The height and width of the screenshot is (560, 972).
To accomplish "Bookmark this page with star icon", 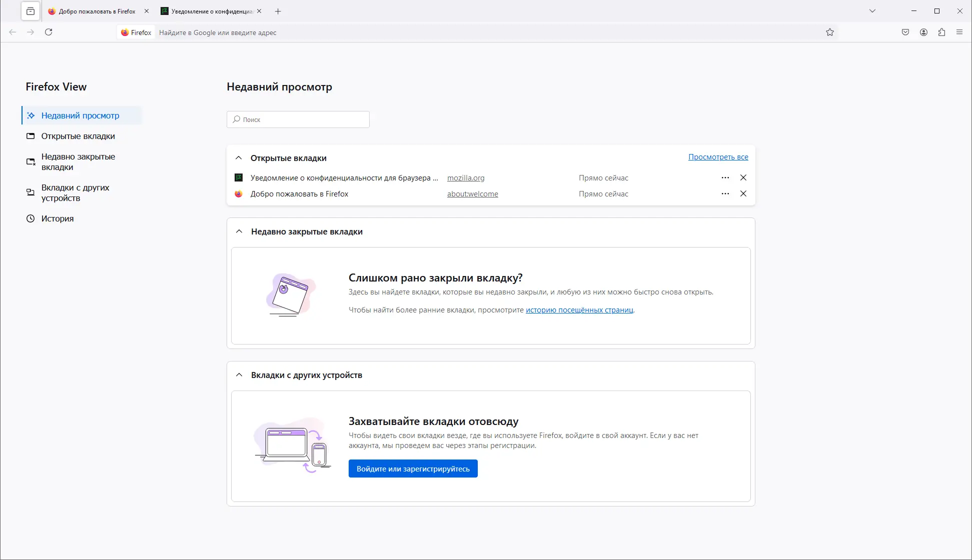I will pos(830,32).
